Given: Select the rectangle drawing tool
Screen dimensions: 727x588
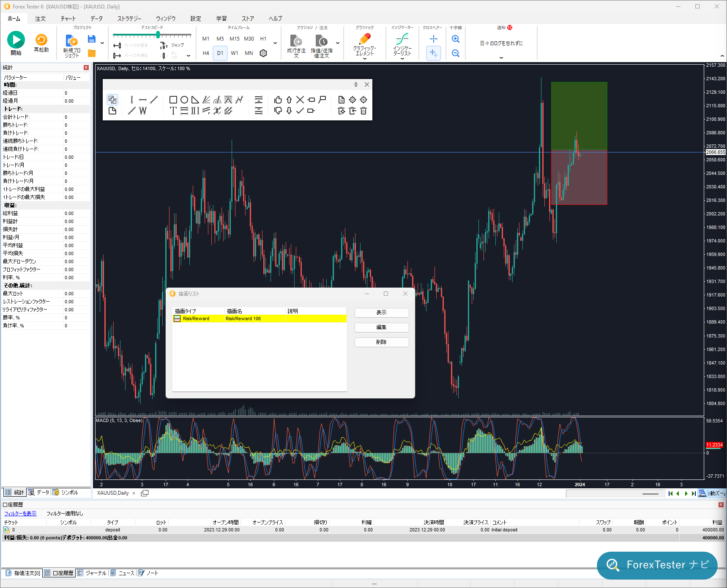Looking at the screenshot, I should coord(173,100).
